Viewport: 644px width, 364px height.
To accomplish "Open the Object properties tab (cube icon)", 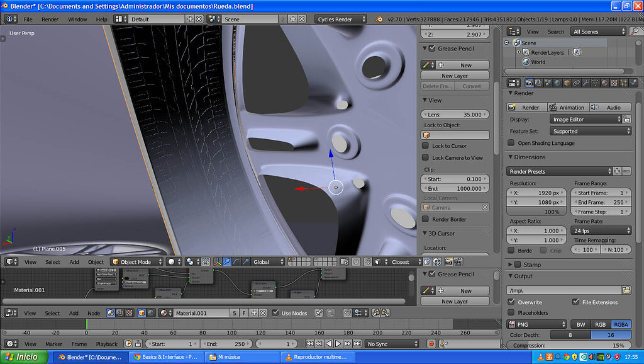I will tap(567, 83).
